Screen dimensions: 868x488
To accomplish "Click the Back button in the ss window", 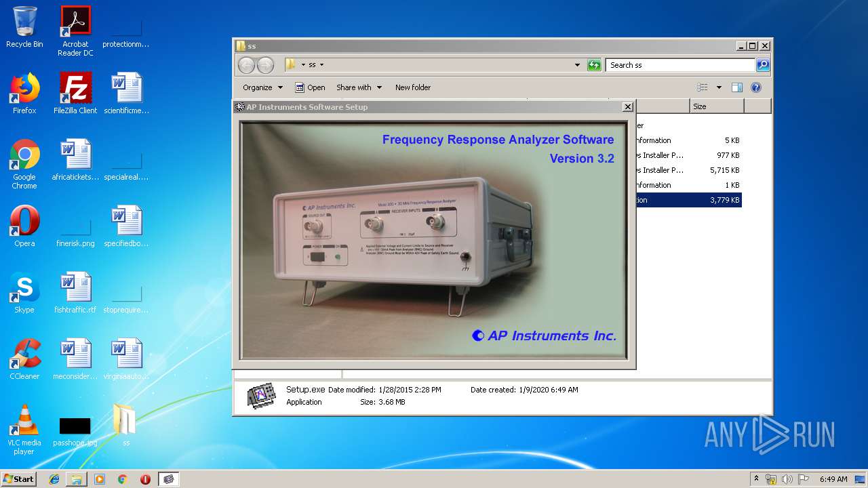I will pyautogui.click(x=246, y=65).
